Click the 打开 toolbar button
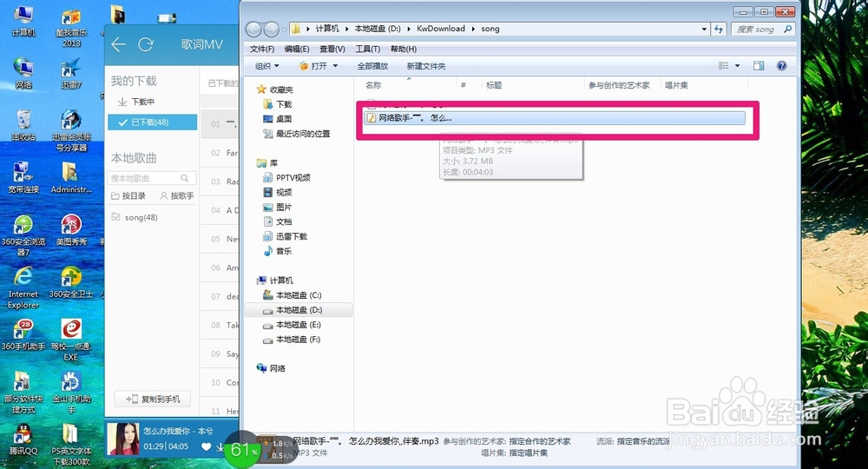 (313, 66)
